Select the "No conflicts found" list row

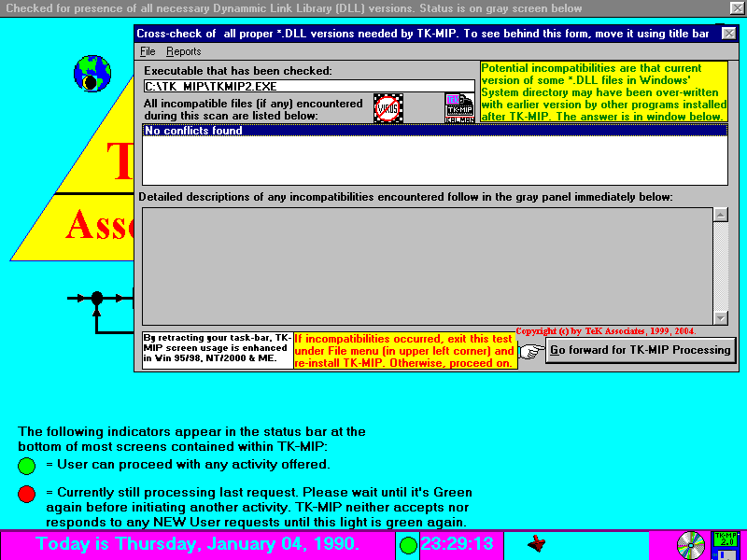point(435,131)
